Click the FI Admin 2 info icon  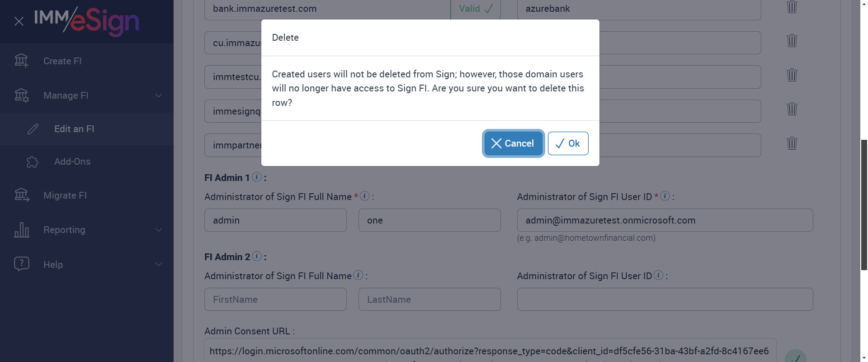coord(257,256)
